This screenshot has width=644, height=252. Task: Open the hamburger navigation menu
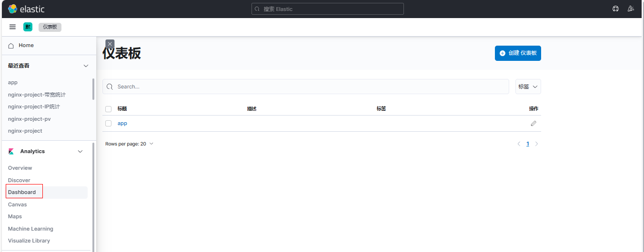[x=13, y=27]
